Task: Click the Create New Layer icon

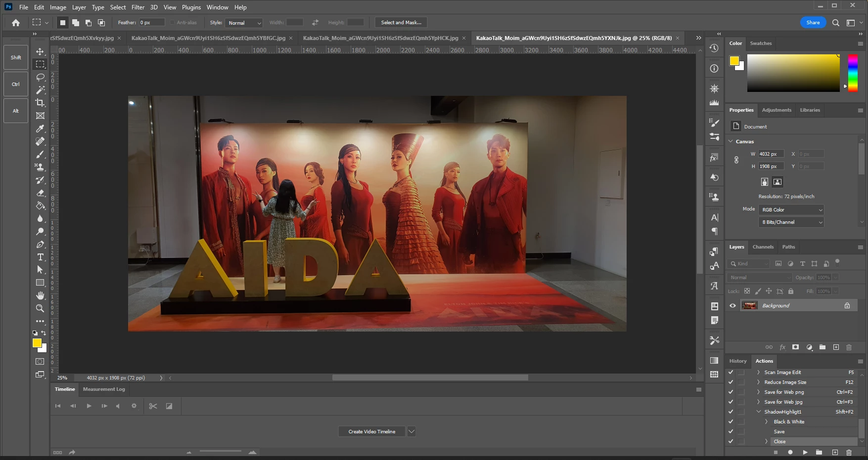Action: 836,347
